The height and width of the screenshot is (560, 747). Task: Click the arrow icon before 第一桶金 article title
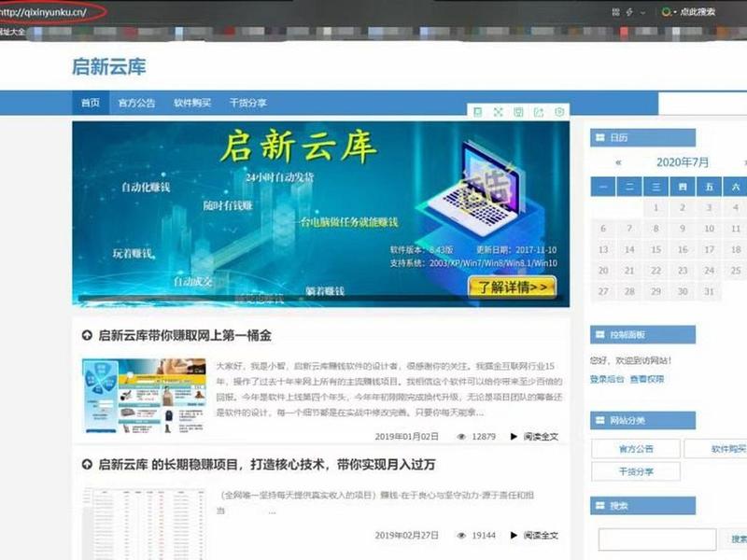click(87, 335)
